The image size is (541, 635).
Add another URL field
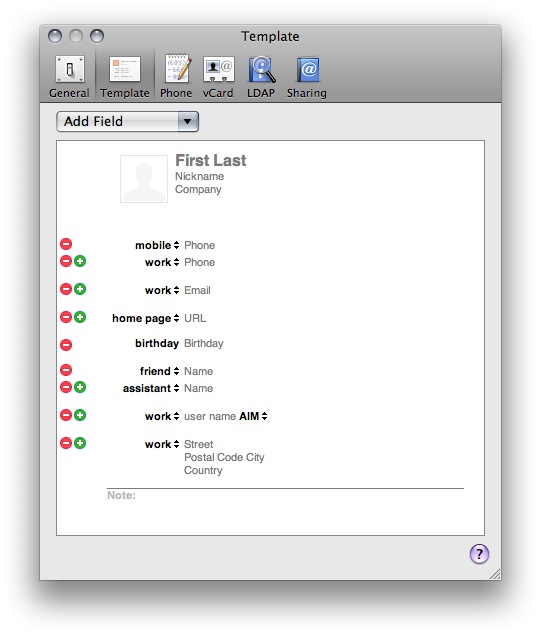pos(80,317)
